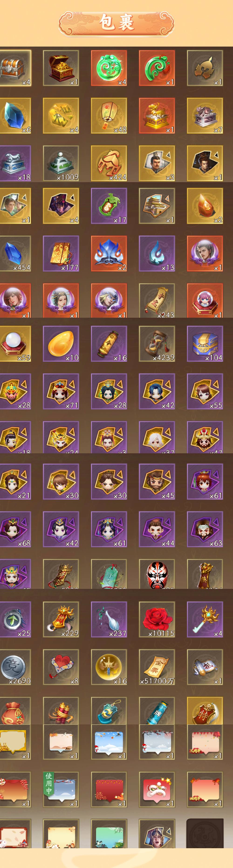Pick the sky lantern item x48
Screen dimensions: 233x868
109,115
